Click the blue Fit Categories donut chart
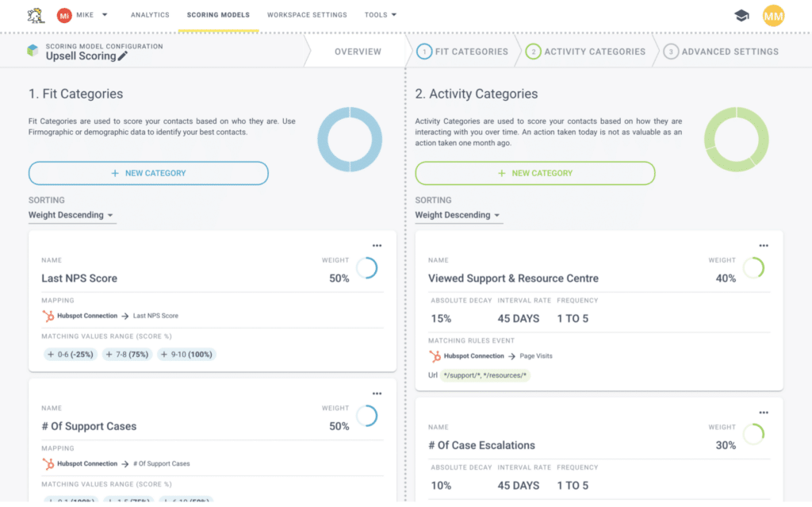Screen dimensions: 812x507 coord(350,140)
